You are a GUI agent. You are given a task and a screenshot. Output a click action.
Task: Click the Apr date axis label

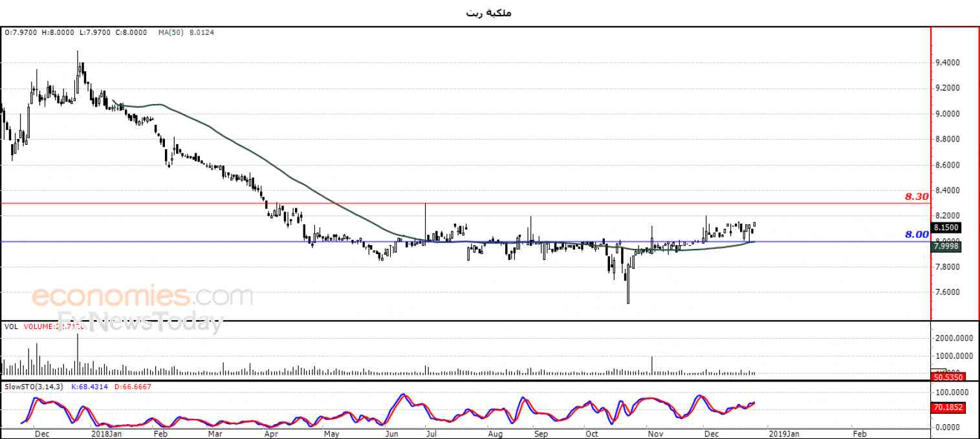pos(272,434)
